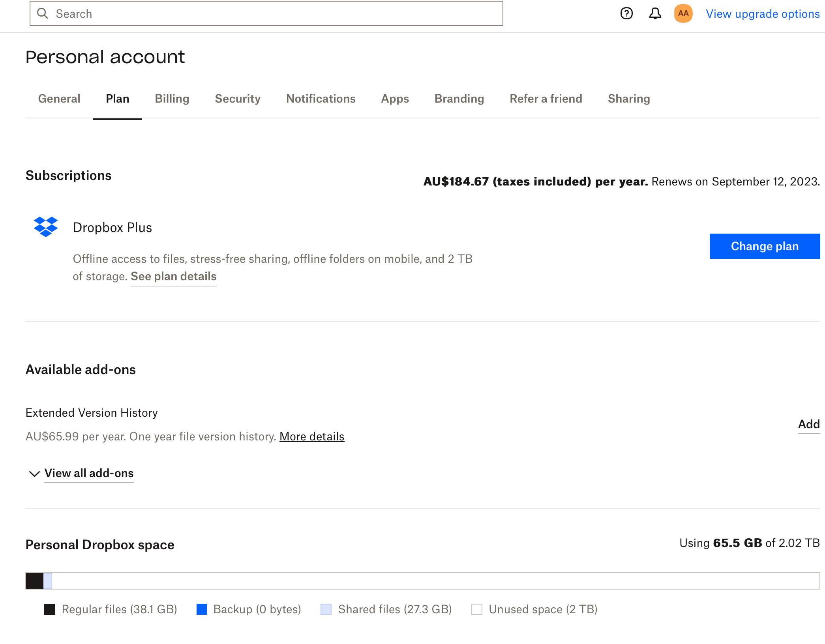
Task: Click the 'Available add-ons' heading
Action: tap(81, 370)
